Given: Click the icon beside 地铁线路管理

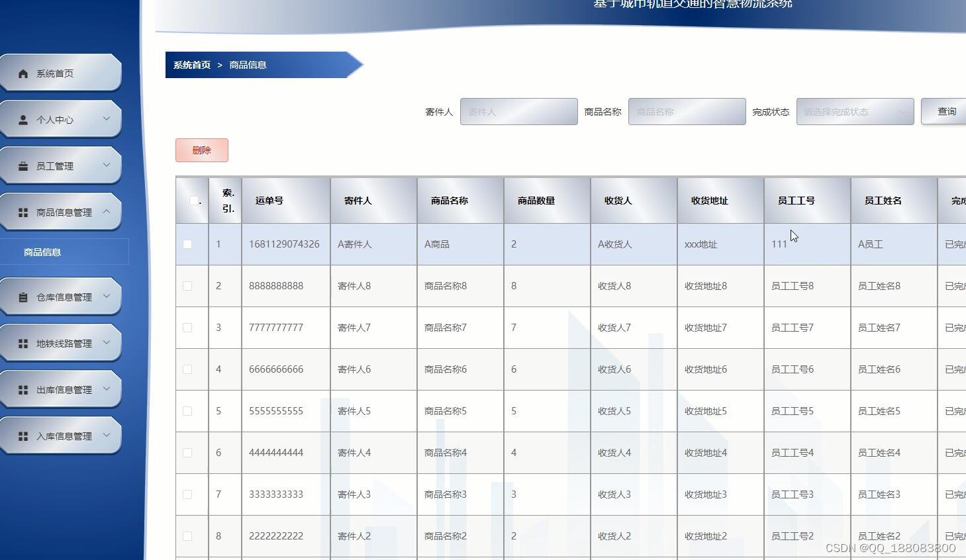Looking at the screenshot, I should (x=23, y=343).
